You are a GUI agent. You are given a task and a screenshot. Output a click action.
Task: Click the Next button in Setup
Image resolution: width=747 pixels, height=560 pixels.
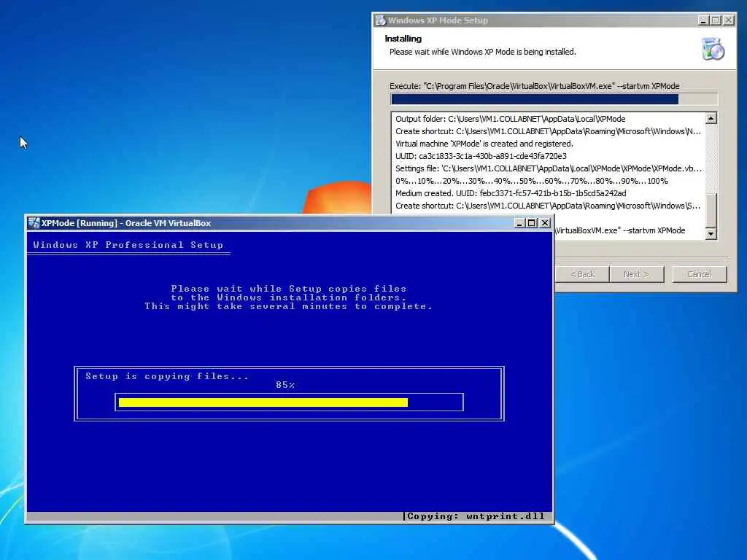[636, 274]
